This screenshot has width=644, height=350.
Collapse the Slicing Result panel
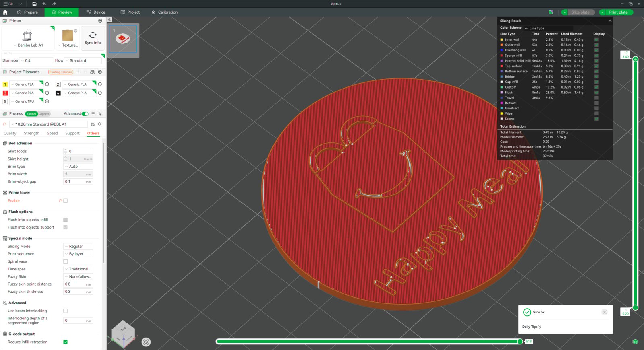610,21
